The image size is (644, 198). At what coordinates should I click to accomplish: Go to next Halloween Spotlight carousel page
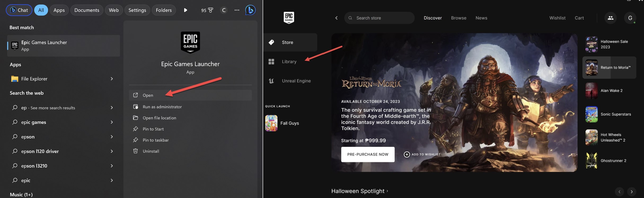pyautogui.click(x=632, y=192)
